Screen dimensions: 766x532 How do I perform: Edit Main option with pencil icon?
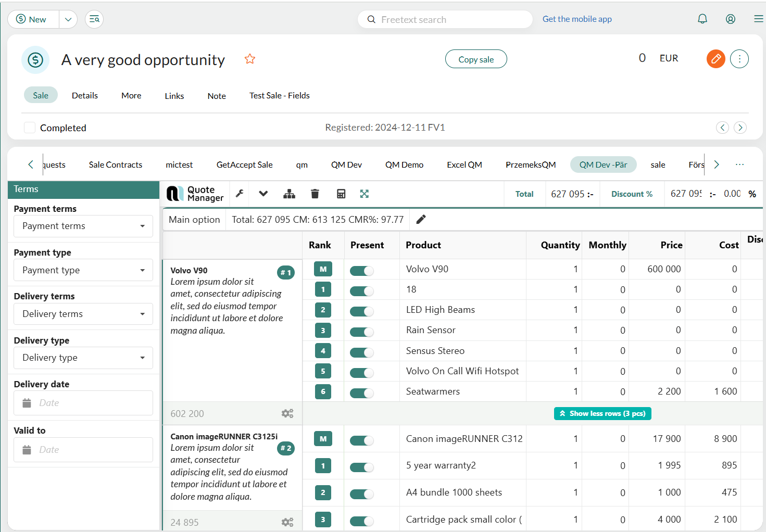pos(421,219)
